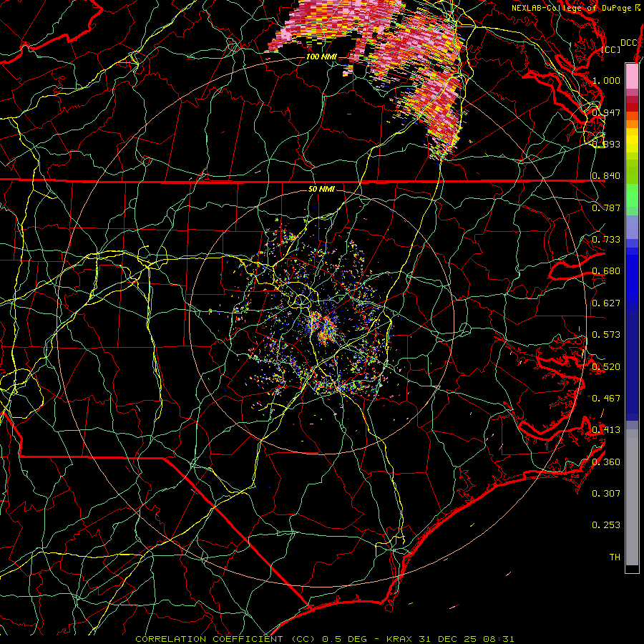Screen dimensions: 644x644
Task: Select the 0.307 scale value
Action: [606, 494]
